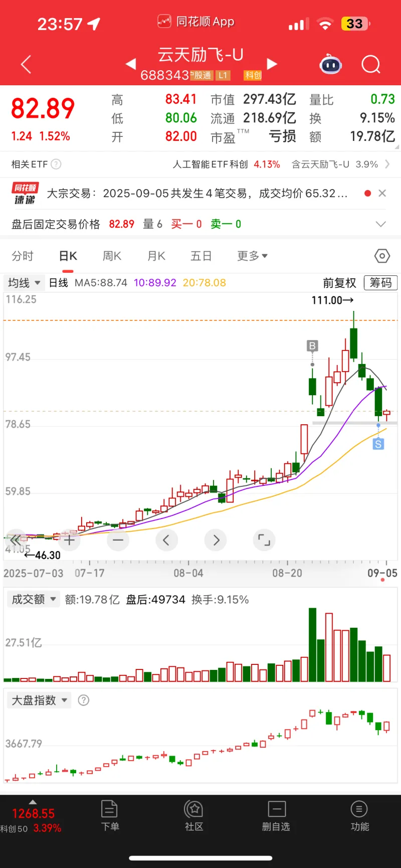Dismiss the 大宗交易 news banner

click(x=382, y=193)
